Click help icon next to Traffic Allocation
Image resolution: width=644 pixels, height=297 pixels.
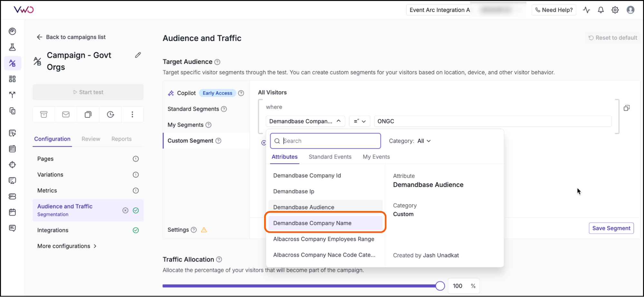[219, 259]
